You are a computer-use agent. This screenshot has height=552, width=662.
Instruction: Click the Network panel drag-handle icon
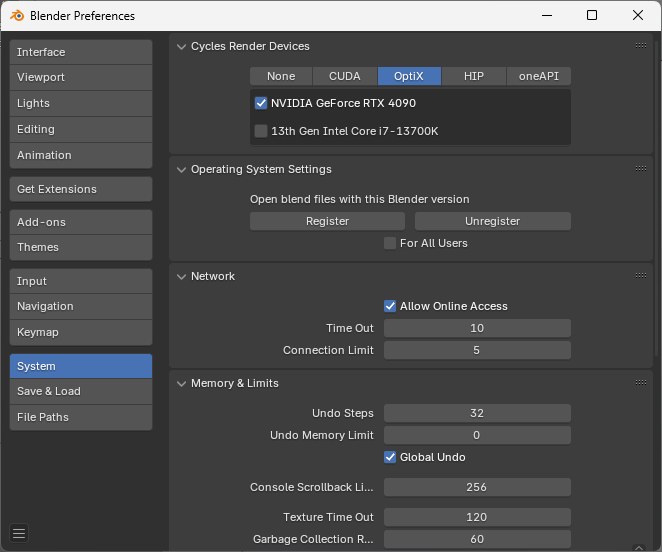tap(640, 276)
